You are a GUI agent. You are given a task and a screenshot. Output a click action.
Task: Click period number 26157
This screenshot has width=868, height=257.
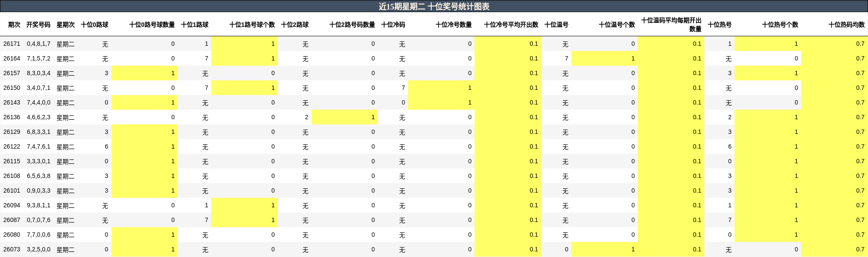12,73
